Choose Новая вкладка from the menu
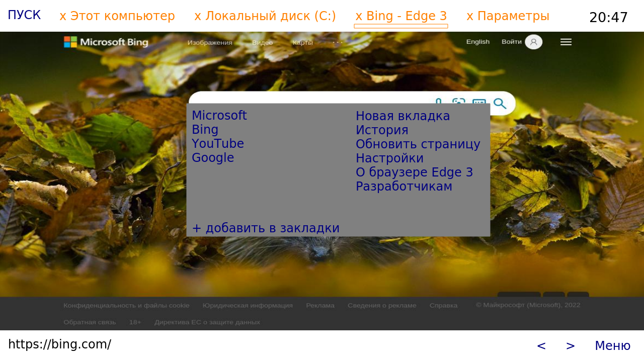 point(403,116)
